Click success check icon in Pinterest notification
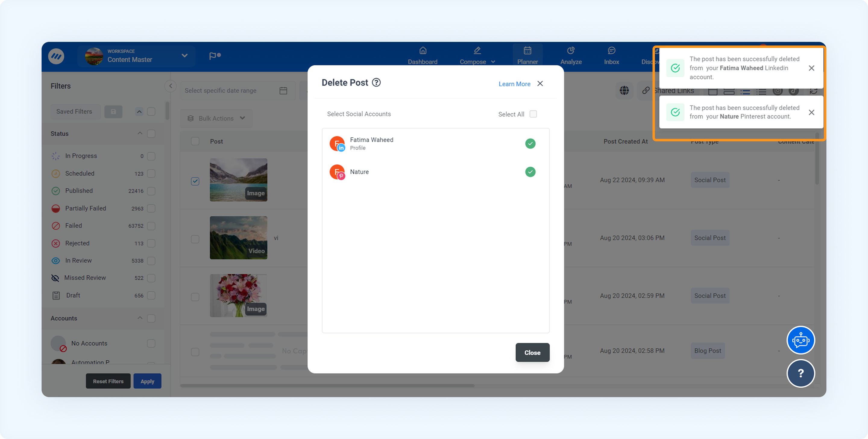Image resolution: width=868 pixels, height=439 pixels. [675, 112]
